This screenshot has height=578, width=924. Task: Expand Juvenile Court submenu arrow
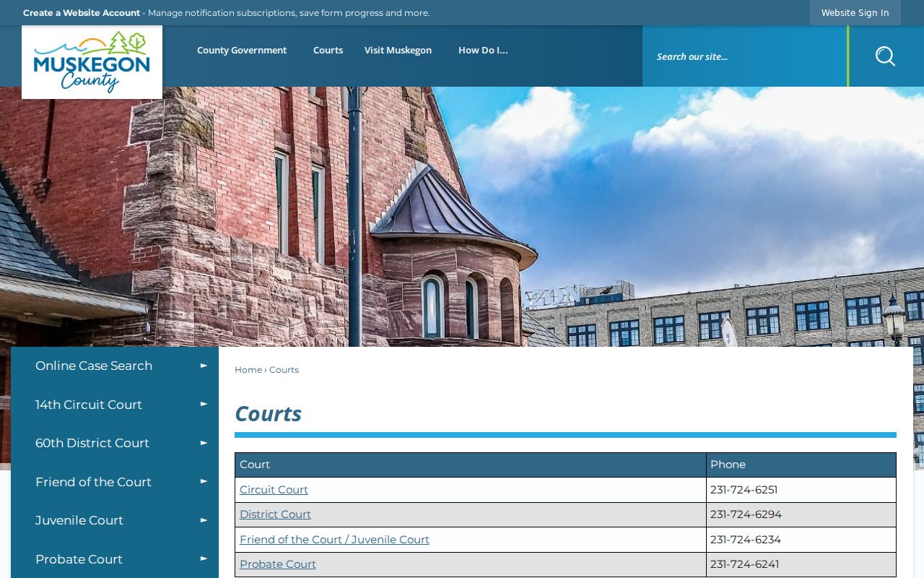pyautogui.click(x=204, y=520)
